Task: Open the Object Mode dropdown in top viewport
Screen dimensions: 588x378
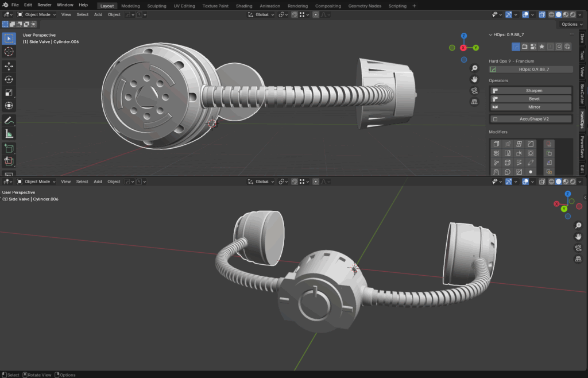Action: tap(37, 14)
